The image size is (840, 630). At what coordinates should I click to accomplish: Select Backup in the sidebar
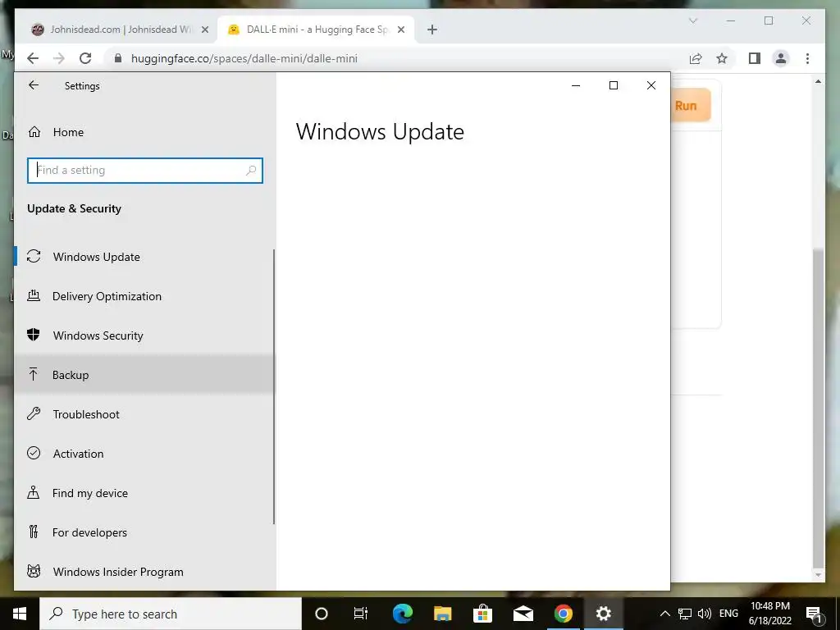[x=144, y=375]
